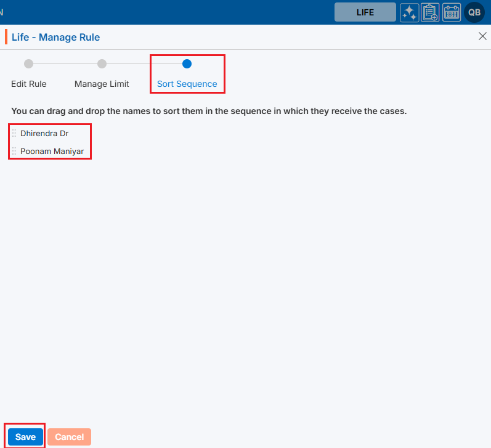Grab the drag handle beside Dhirendra Dr
Image resolution: width=491 pixels, height=448 pixels.
point(14,133)
